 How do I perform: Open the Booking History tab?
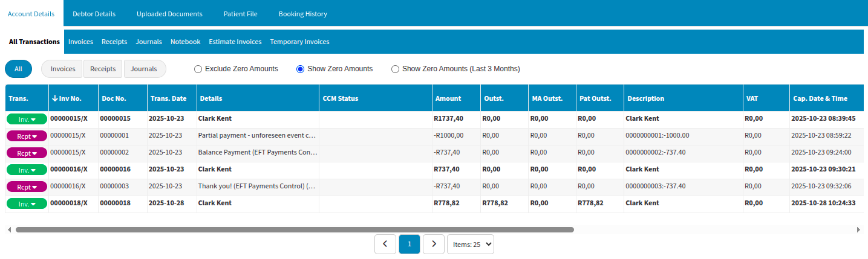tap(302, 13)
